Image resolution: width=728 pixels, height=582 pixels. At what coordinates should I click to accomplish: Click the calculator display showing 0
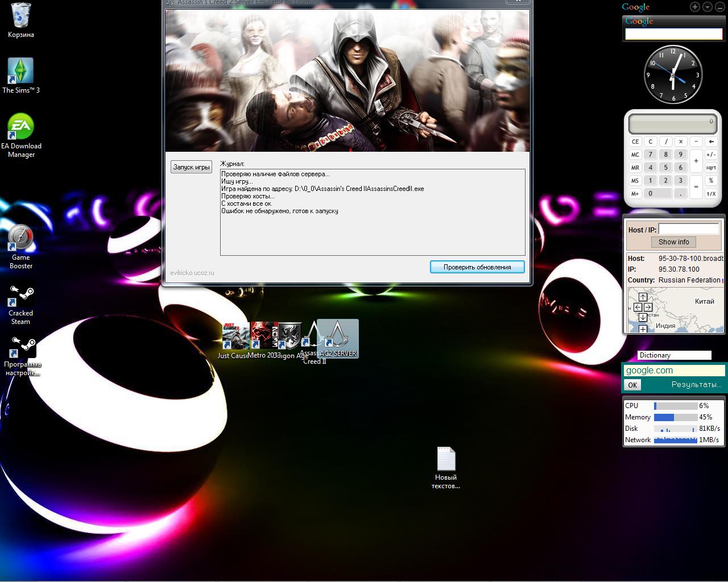pos(673,123)
